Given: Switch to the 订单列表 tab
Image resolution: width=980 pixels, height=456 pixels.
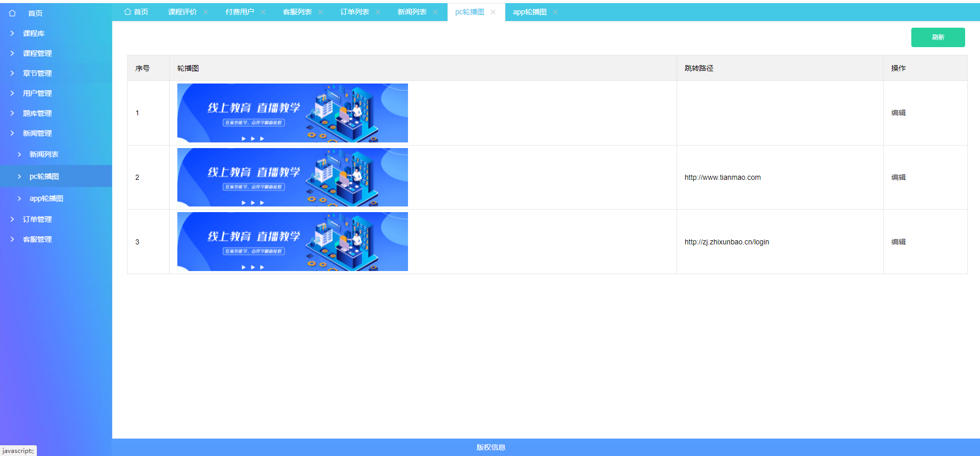Looking at the screenshot, I should point(354,12).
